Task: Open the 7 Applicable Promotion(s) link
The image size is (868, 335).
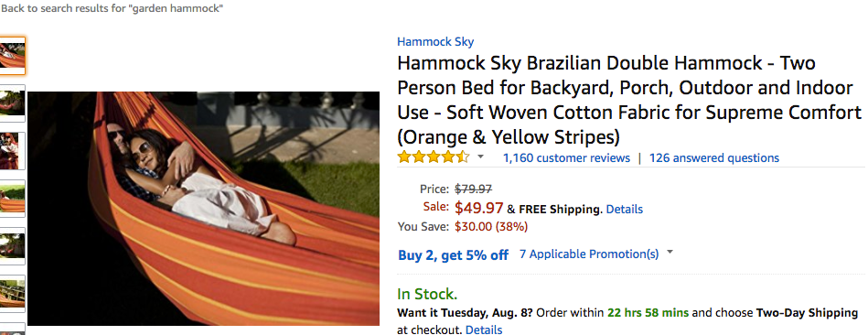Action: pos(589,254)
